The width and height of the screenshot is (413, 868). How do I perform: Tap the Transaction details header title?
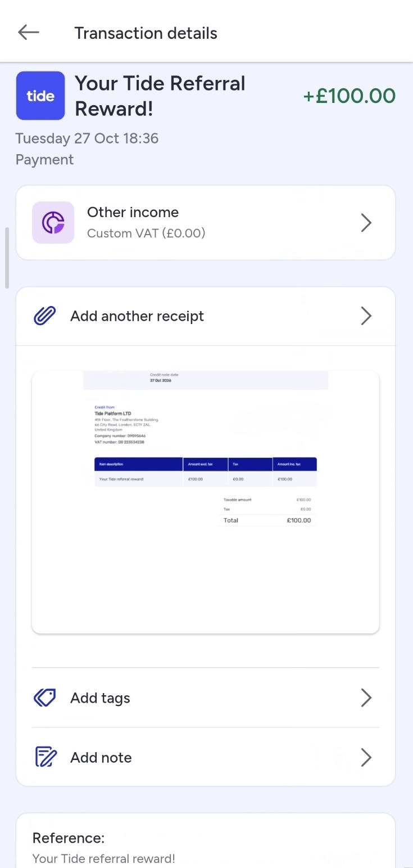pyautogui.click(x=146, y=33)
